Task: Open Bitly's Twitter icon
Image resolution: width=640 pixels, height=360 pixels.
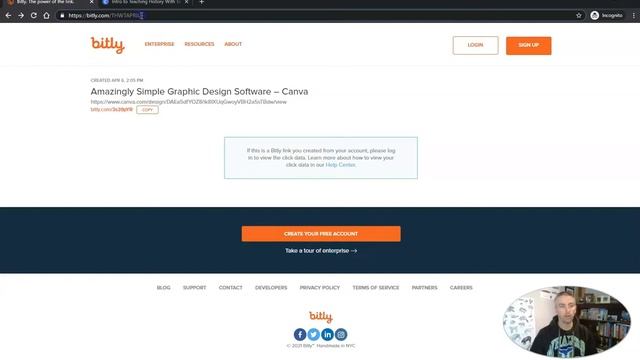Action: pyautogui.click(x=313, y=334)
